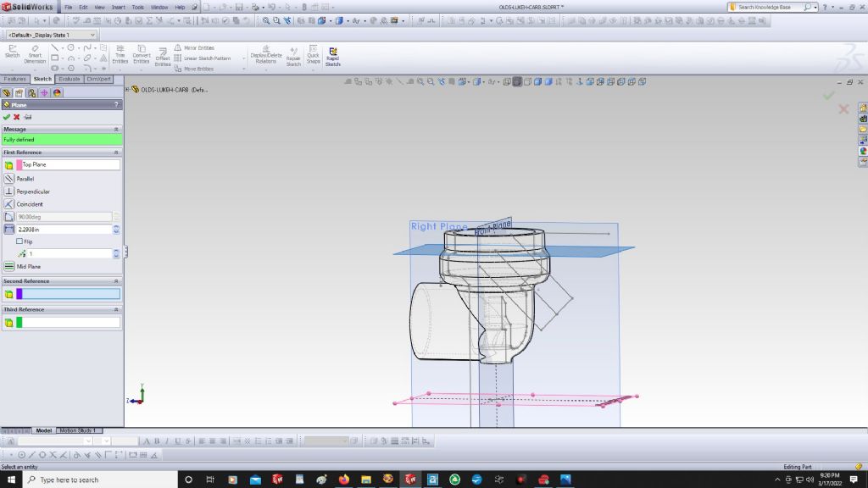Select the Parallel constraint button
Image resolution: width=868 pixels, height=488 pixels.
point(8,179)
